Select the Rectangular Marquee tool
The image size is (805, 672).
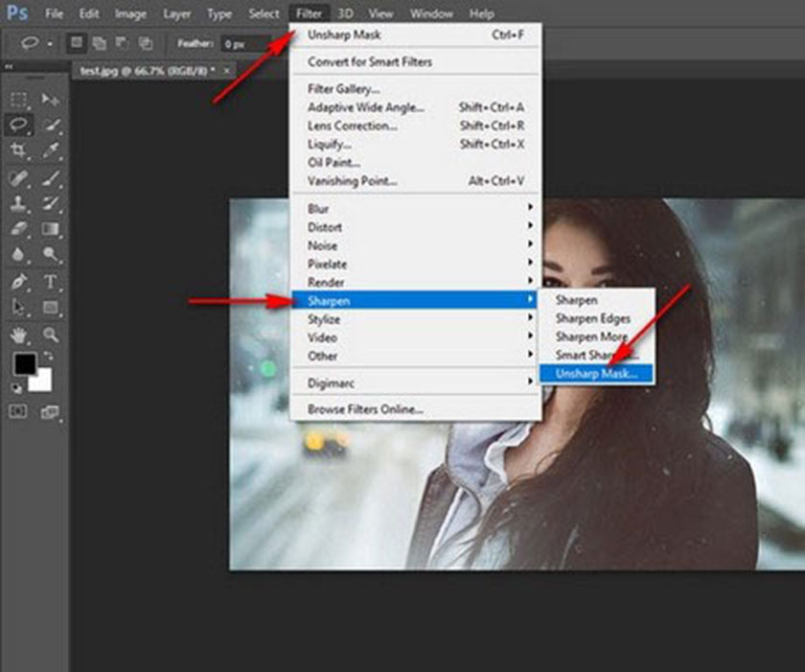19,99
